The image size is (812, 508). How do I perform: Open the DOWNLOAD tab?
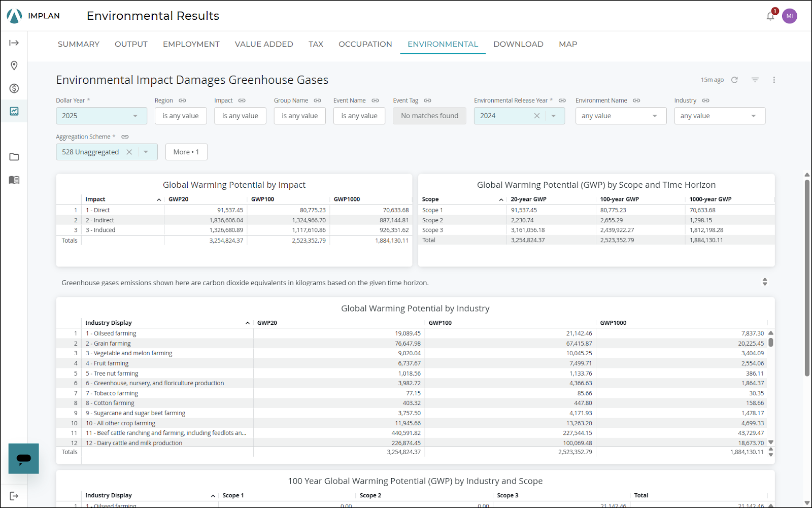(x=518, y=44)
